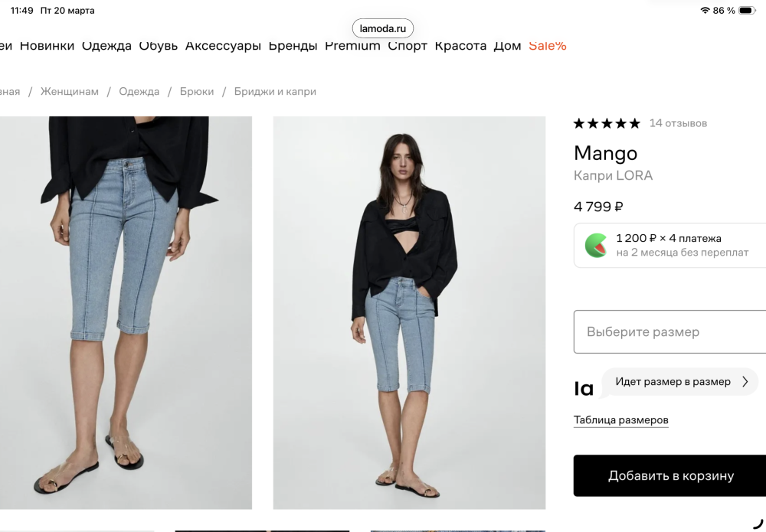Click the "la" lamoda logo beside the fit chip
This screenshot has height=532, width=766.
[x=584, y=387]
